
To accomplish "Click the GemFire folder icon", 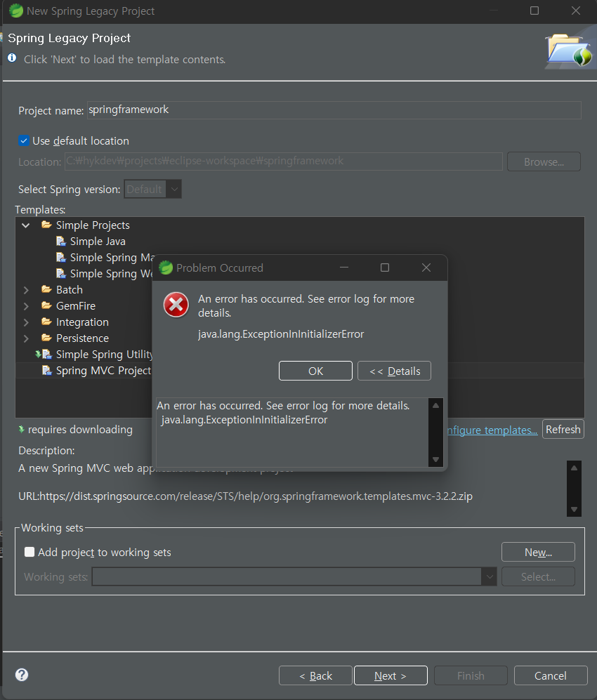I will click(x=46, y=305).
